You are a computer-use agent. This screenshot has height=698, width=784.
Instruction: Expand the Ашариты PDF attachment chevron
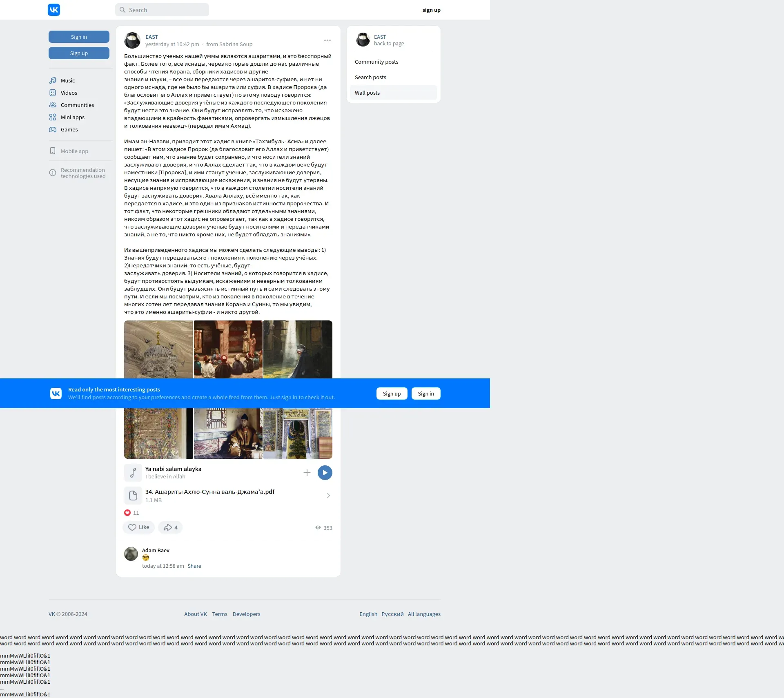(x=328, y=496)
